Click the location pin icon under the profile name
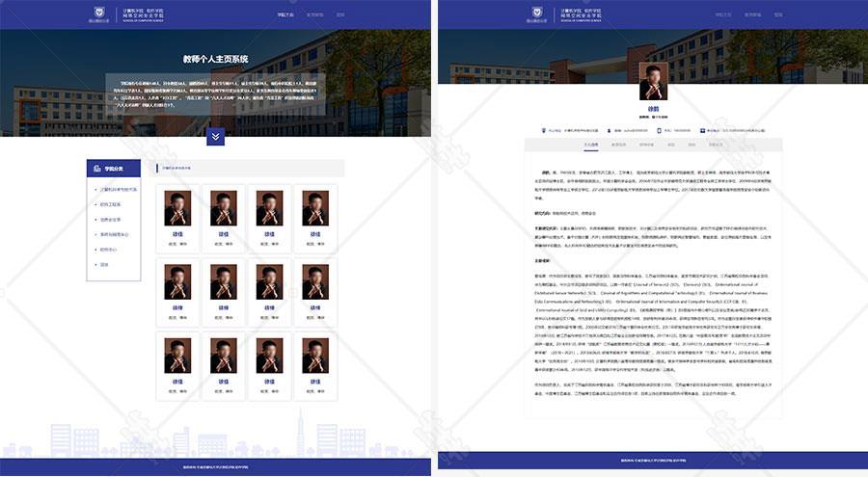This screenshot has height=477, width=868. 543,130
